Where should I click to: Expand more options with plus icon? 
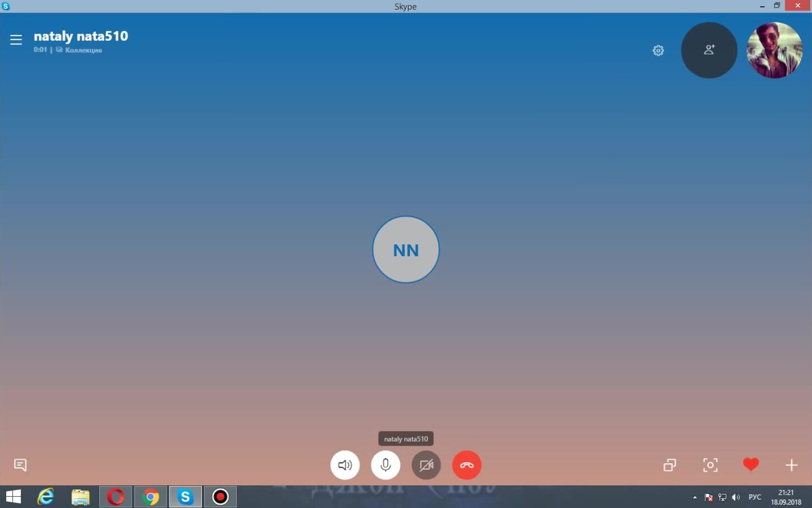[792, 465]
